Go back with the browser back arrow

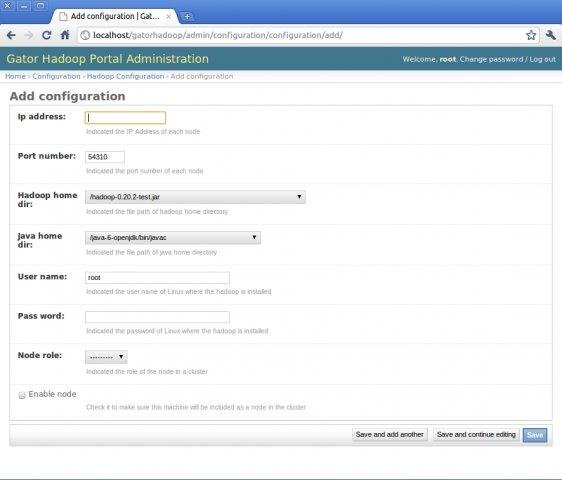pos(11,35)
